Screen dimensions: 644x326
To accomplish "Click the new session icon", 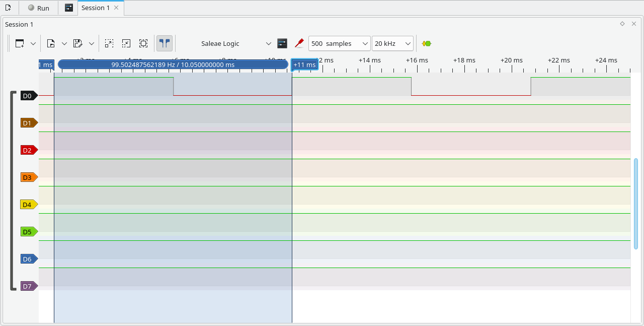I will 8,8.
